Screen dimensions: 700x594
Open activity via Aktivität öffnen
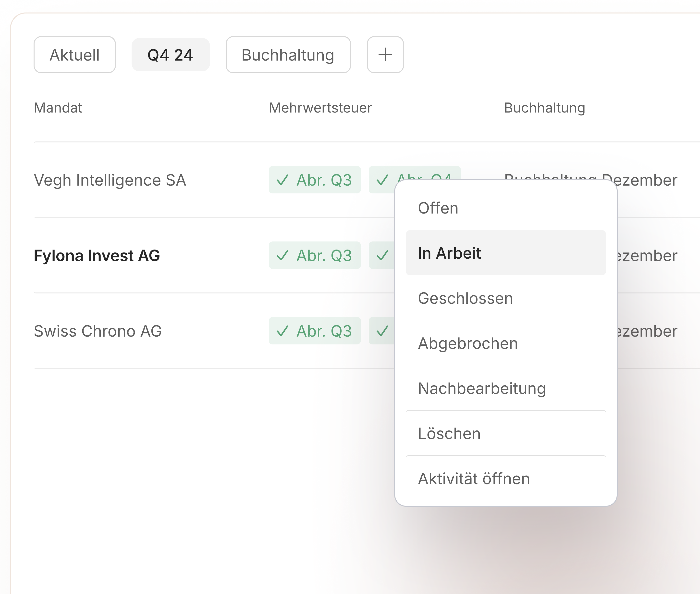point(474,479)
